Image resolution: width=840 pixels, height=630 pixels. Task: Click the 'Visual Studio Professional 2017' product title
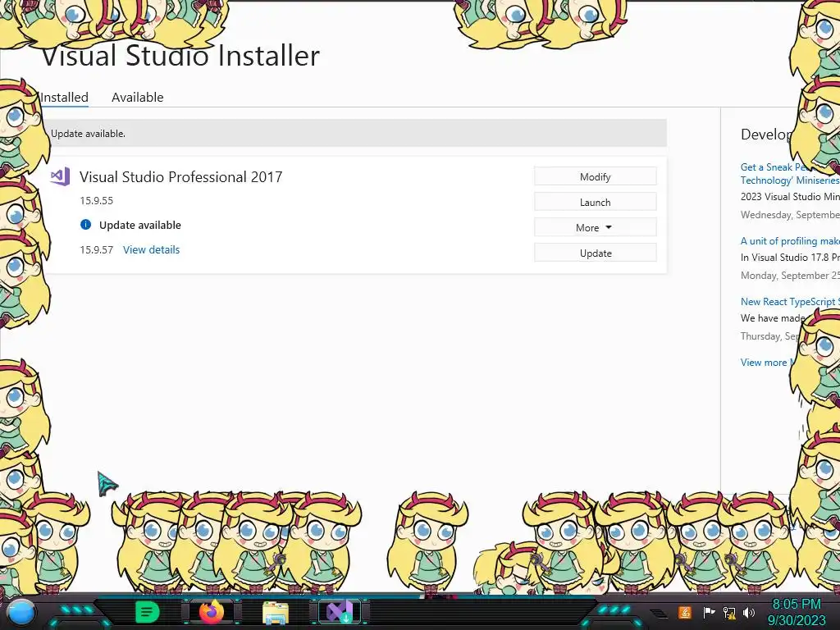pos(180,177)
